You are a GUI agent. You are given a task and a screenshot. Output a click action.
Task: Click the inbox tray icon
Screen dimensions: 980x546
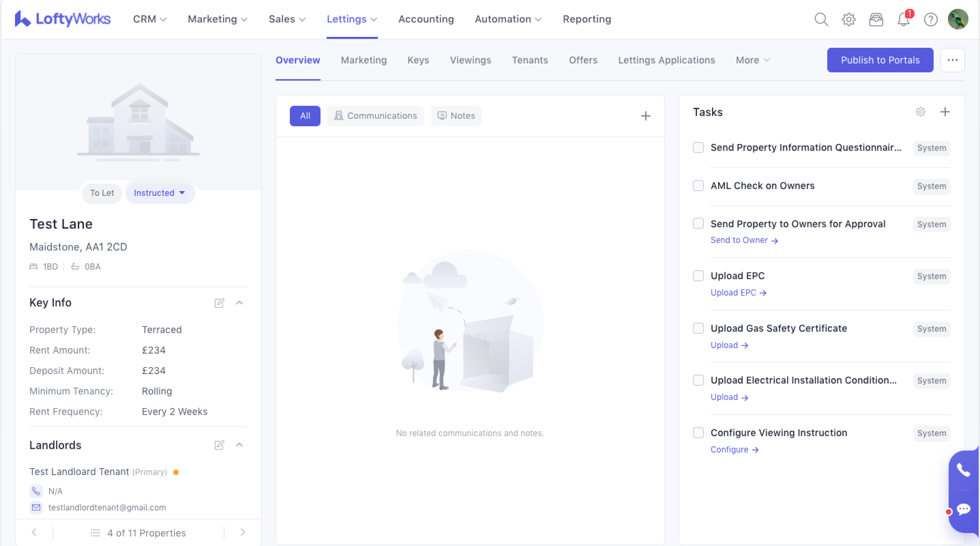click(876, 19)
